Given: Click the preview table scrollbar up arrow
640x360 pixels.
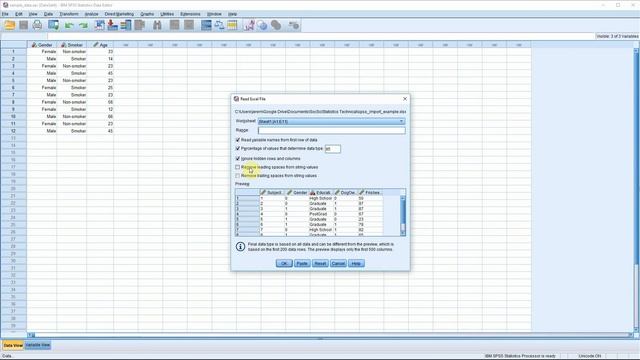Looking at the screenshot, I should pos(403,198).
